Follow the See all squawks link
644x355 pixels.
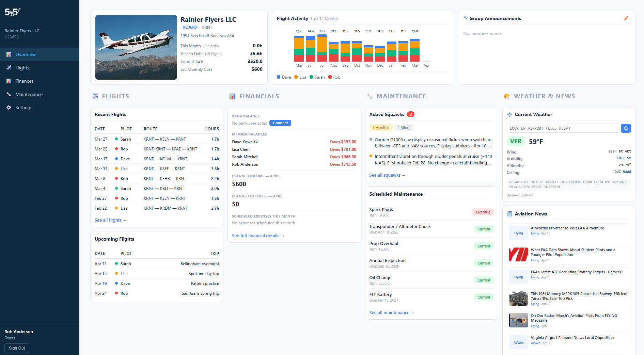pyautogui.click(x=387, y=175)
